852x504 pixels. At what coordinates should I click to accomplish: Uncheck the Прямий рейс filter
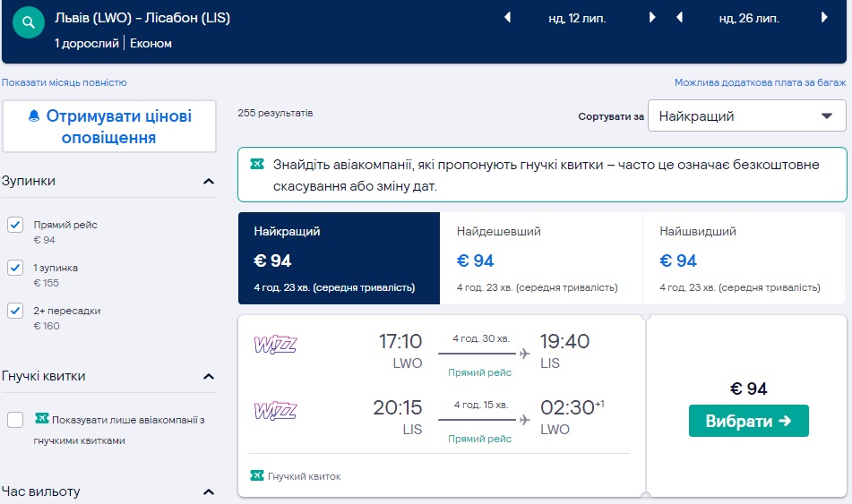pos(15,225)
